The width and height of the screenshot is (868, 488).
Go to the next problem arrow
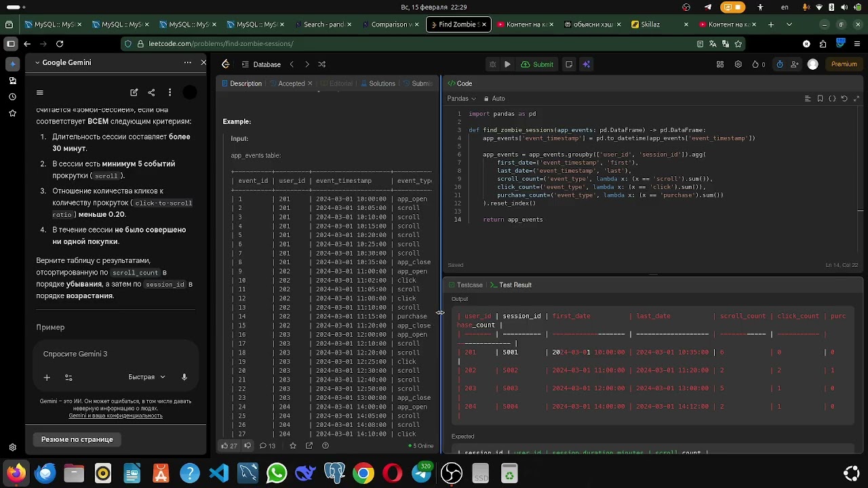307,64
